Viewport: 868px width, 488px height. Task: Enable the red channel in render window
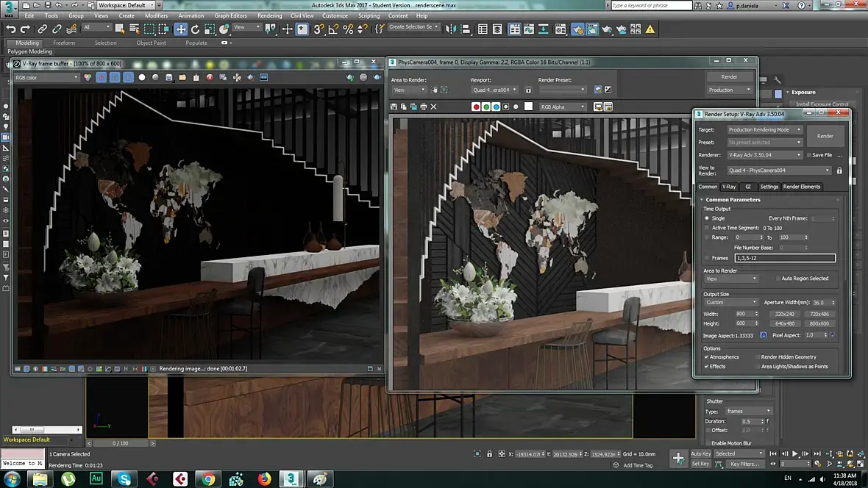point(476,107)
